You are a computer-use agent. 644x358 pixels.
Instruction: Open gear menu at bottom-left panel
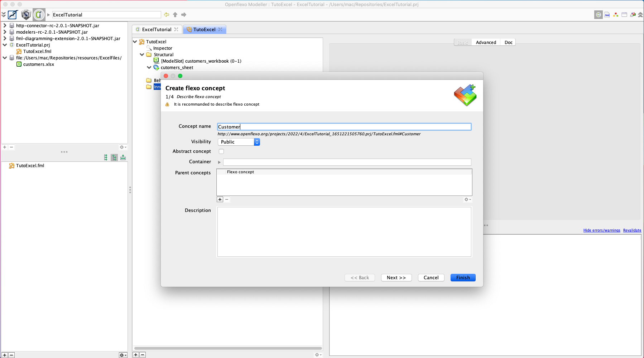click(123, 355)
